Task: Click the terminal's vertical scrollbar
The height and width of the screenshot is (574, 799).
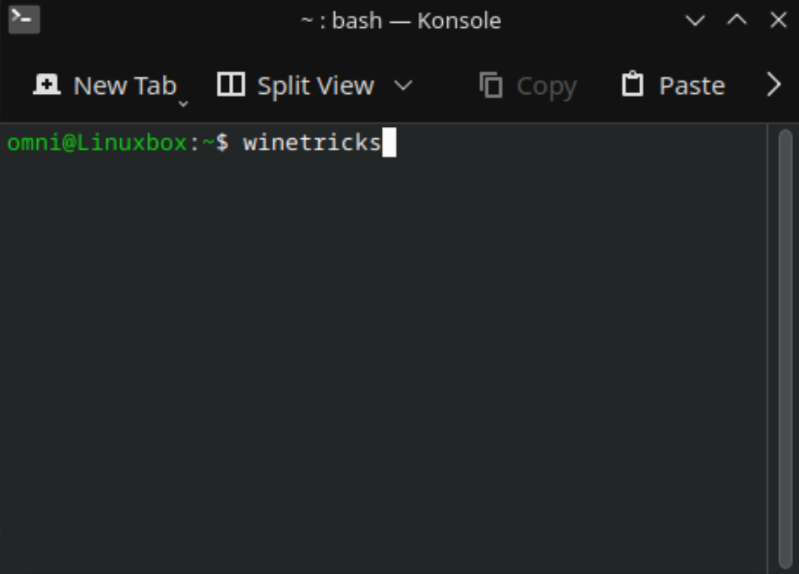Action: (785, 340)
